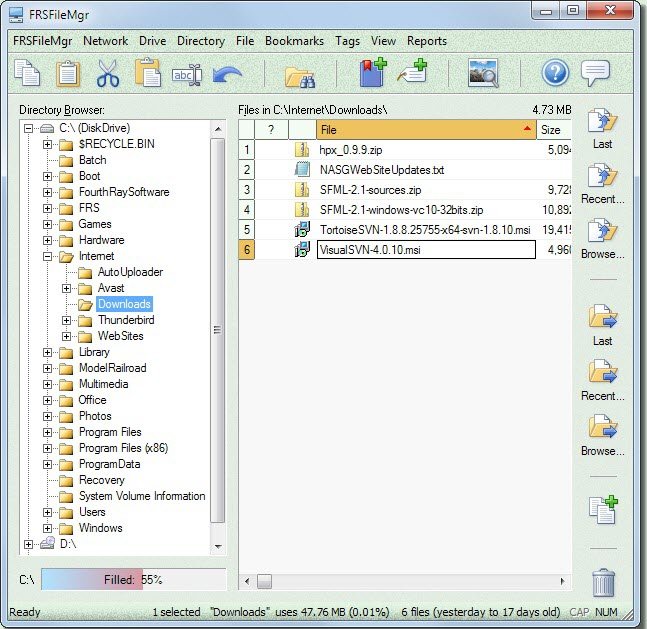Select row number 6 header
Screen dimensions: 647x629
click(246, 250)
